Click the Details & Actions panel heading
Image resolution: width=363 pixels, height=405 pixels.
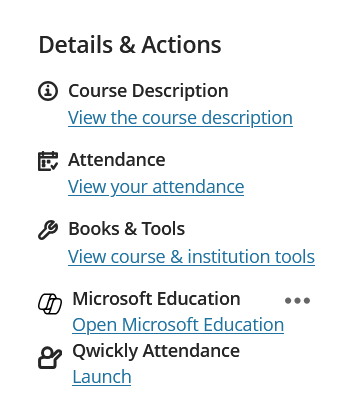pos(130,45)
